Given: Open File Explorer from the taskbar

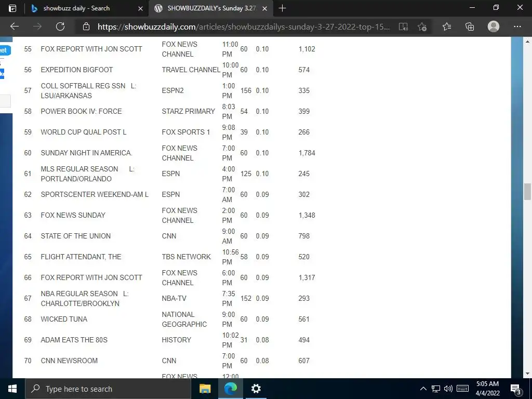Looking at the screenshot, I should [x=205, y=389].
